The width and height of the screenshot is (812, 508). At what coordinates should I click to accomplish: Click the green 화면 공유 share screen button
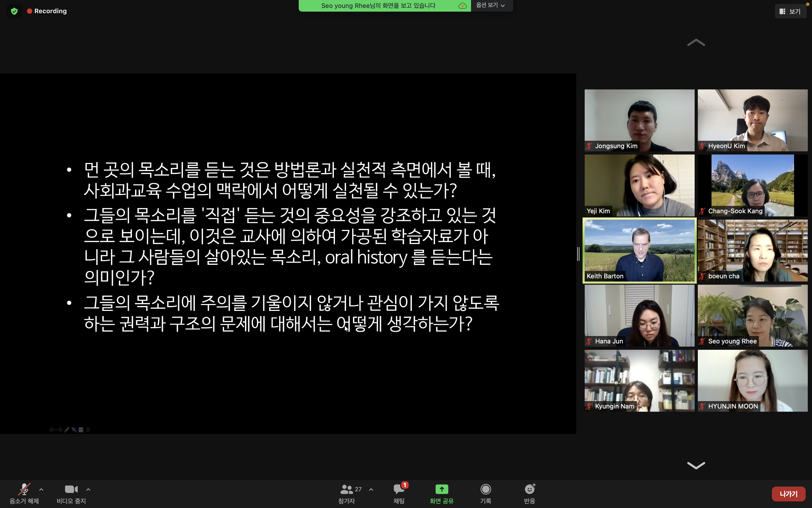click(x=442, y=493)
